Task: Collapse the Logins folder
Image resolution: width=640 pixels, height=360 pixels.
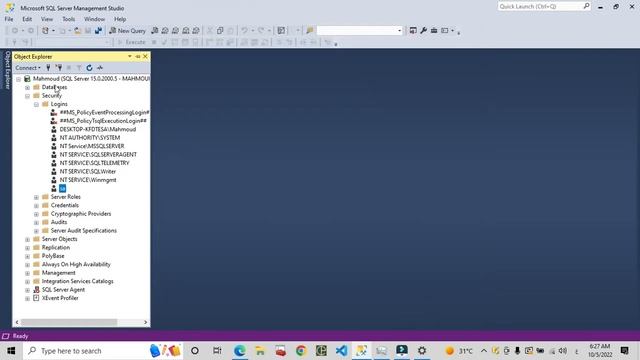Action: 36,104
